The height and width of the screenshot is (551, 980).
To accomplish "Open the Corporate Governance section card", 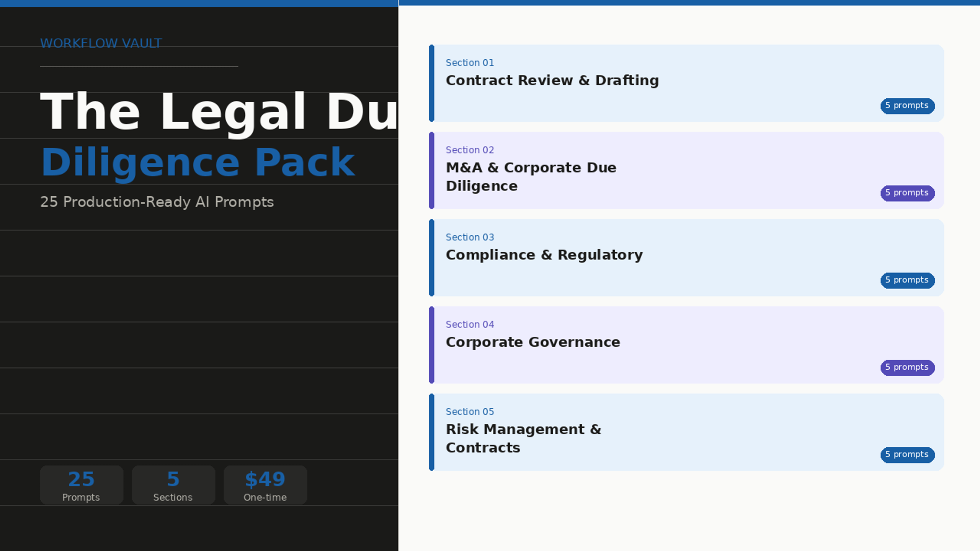I will click(x=686, y=345).
